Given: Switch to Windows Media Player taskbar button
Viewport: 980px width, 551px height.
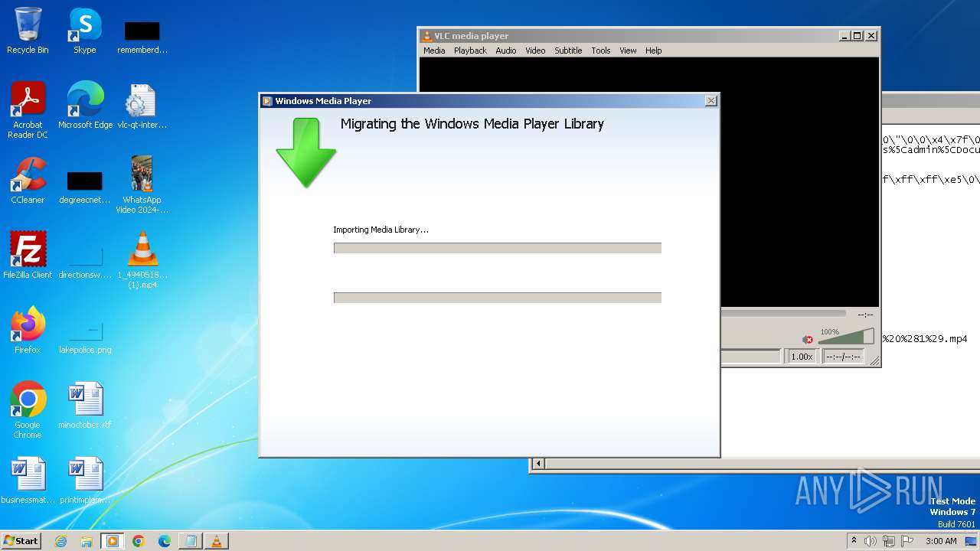Looking at the screenshot, I should (113, 541).
